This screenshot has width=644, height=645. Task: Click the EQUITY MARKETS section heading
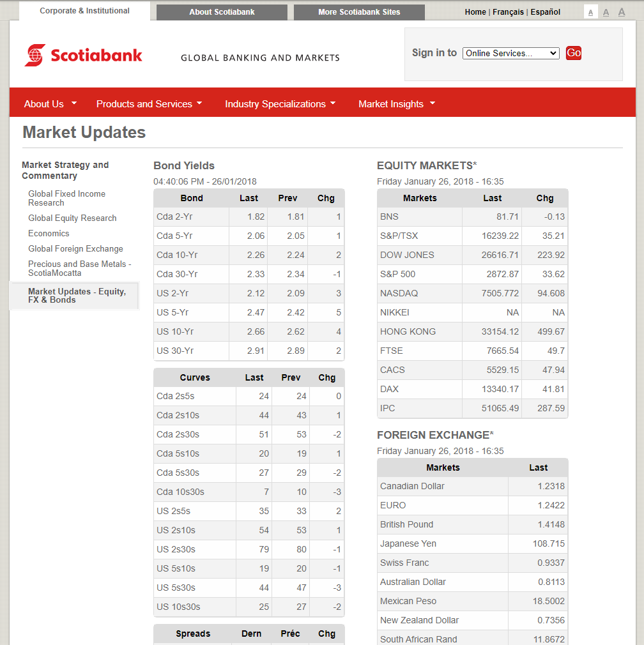(x=427, y=165)
